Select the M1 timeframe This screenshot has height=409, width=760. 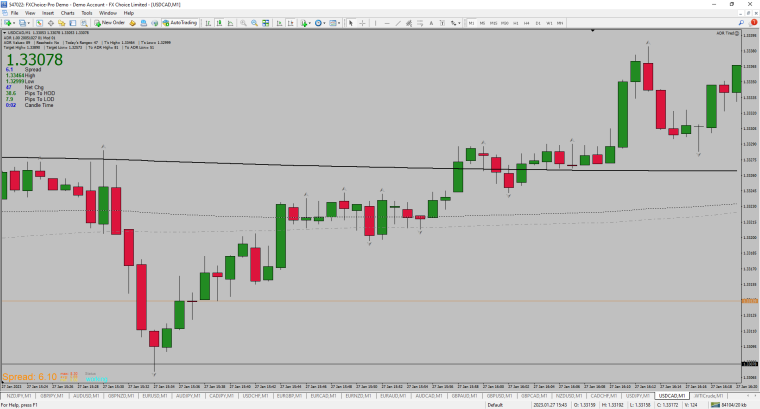[471, 23]
